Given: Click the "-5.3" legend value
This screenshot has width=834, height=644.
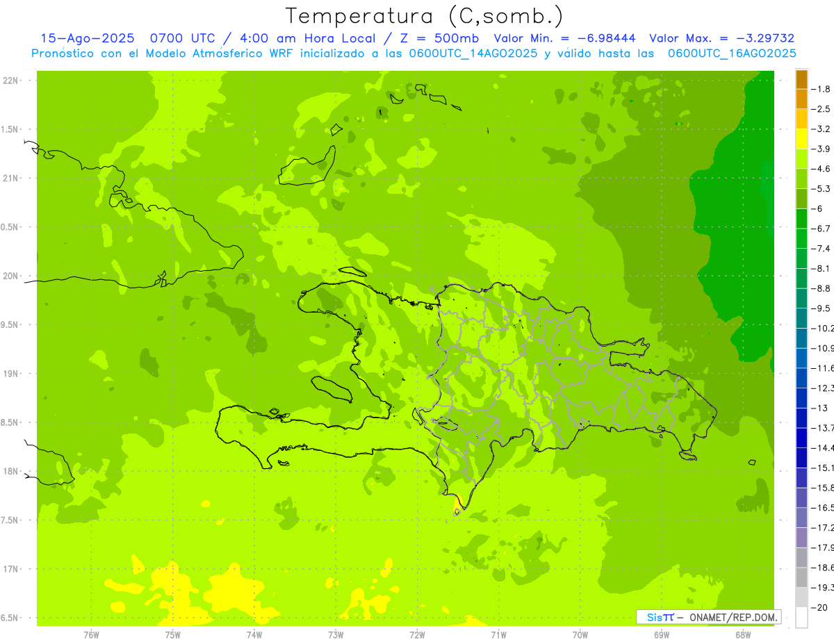Looking at the screenshot, I should 821,188.
